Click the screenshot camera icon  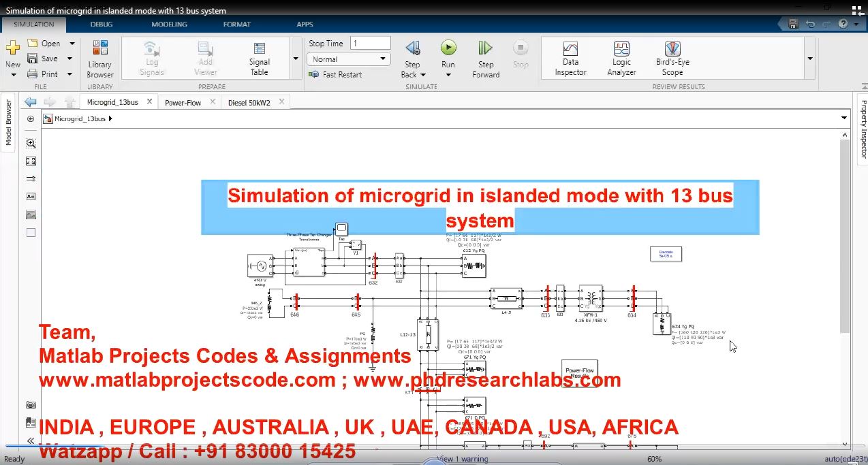coord(31,404)
